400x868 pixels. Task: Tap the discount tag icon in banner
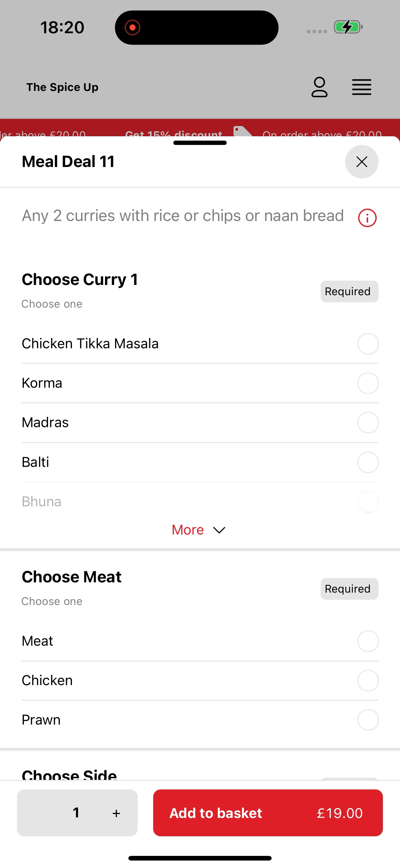point(242,131)
